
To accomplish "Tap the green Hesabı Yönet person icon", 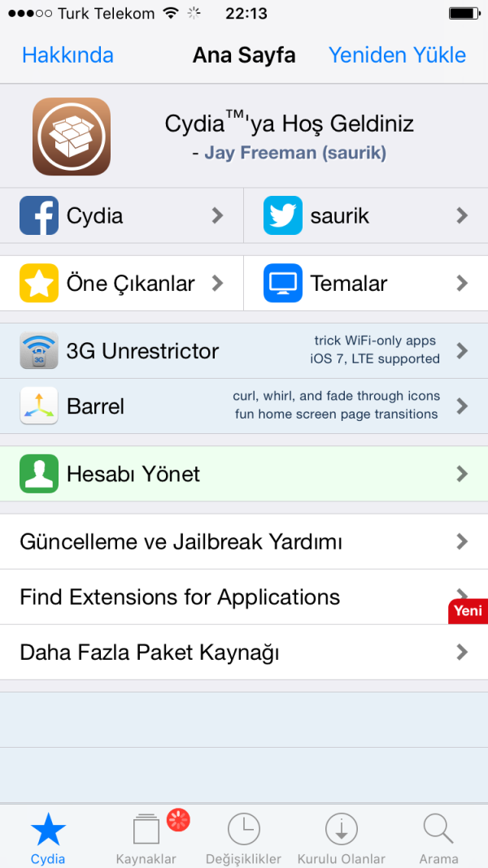I will [39, 474].
